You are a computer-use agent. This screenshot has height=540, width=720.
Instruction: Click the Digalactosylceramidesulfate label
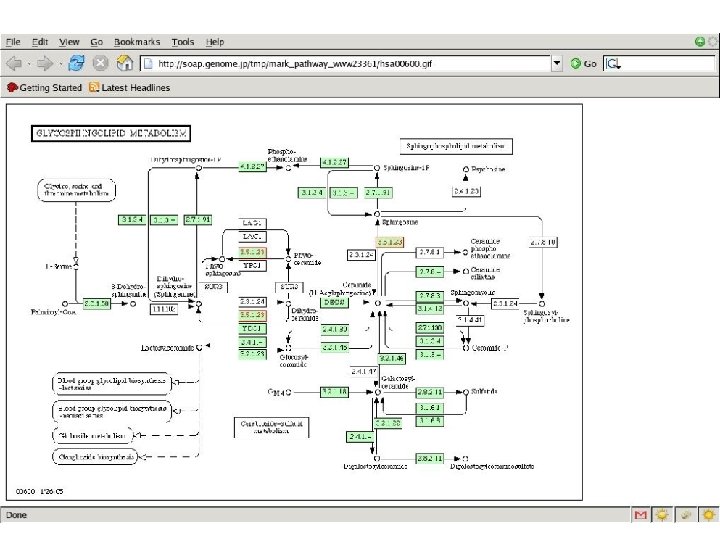pyautogui.click(x=492, y=466)
